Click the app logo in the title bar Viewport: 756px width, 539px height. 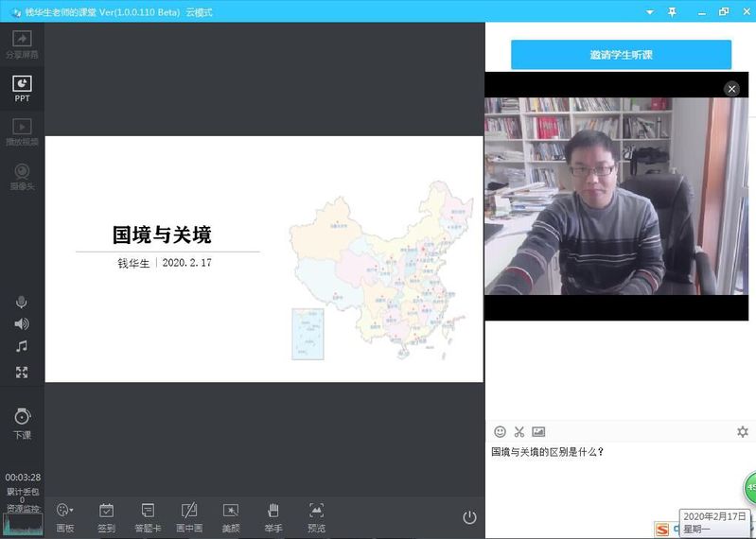pos(15,12)
